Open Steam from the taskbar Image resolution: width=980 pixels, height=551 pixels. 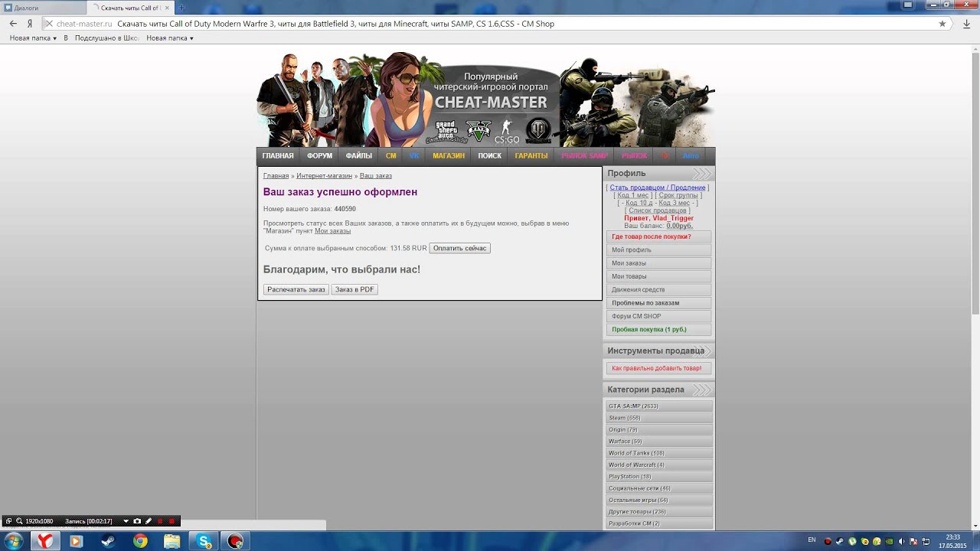point(108,541)
